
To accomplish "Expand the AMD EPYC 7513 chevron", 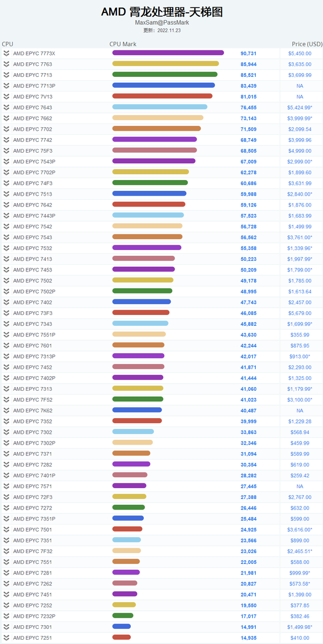I will pos(6,194).
